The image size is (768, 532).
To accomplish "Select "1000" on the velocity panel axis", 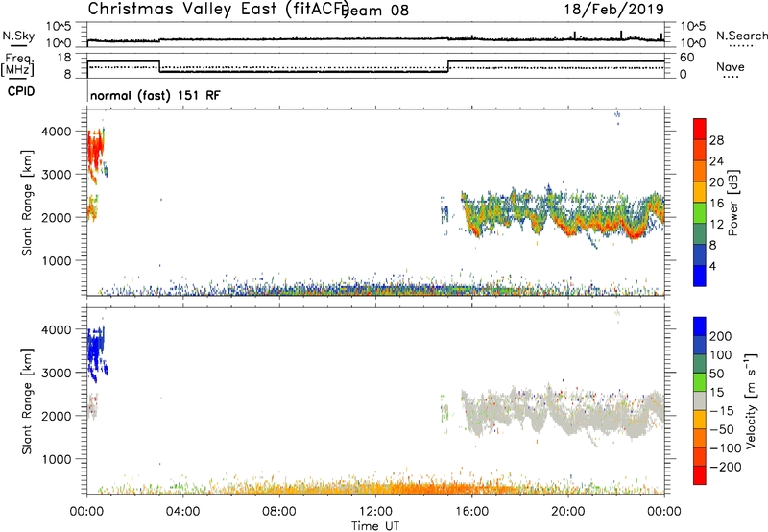I will pyautogui.click(x=56, y=459).
